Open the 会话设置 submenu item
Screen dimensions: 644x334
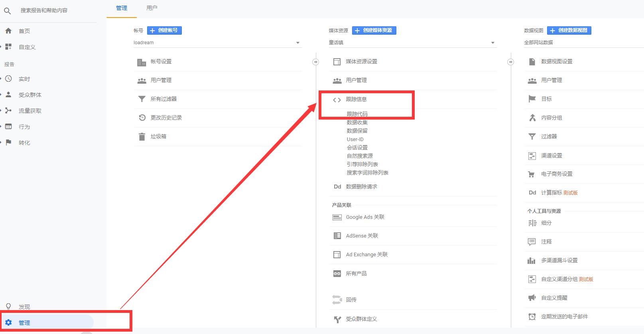point(357,147)
